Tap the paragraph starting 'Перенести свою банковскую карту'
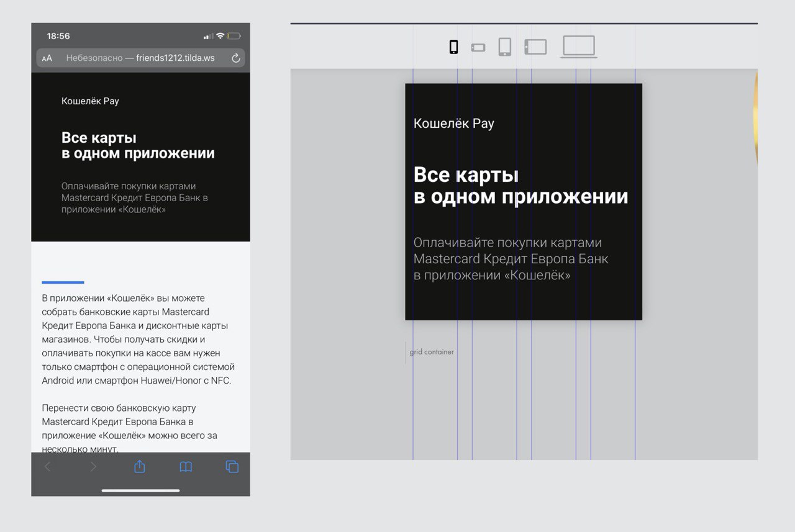Image resolution: width=795 pixels, height=532 pixels. [129, 428]
